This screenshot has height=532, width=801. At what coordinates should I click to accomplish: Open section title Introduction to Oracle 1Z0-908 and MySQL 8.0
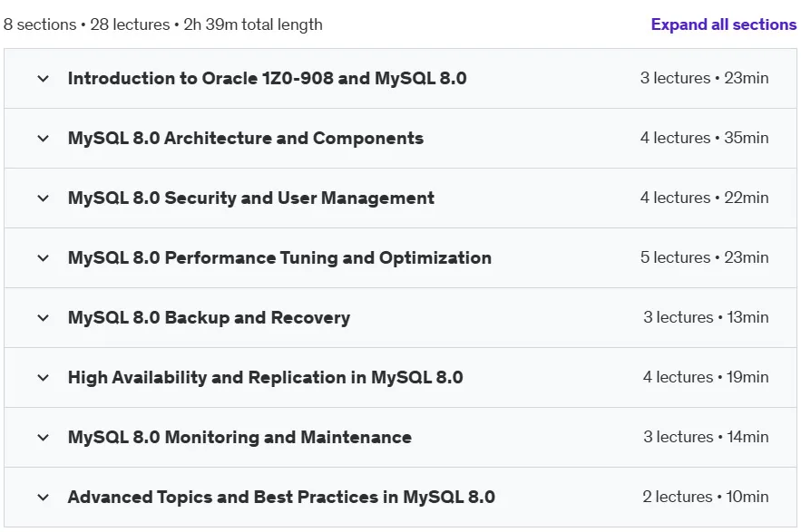pos(268,78)
